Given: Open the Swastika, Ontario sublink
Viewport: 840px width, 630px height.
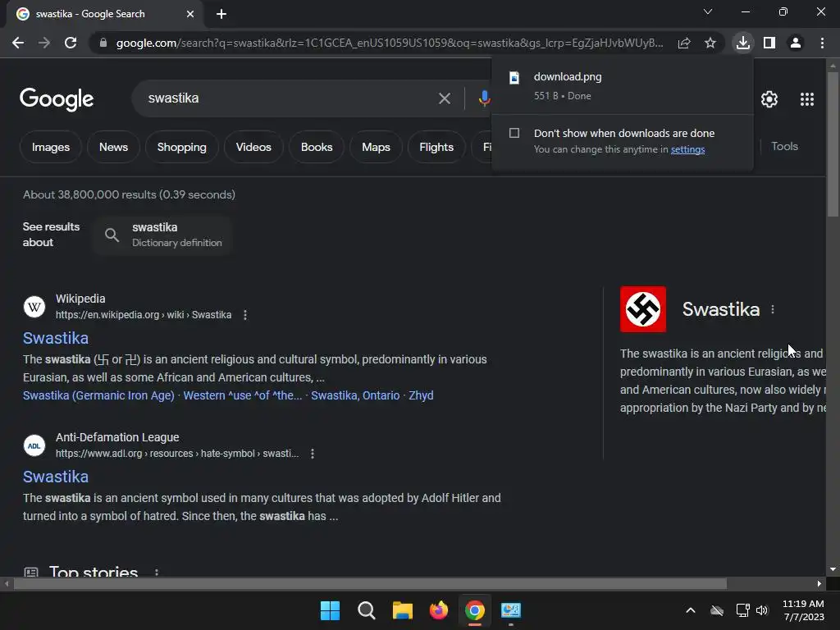Looking at the screenshot, I should tap(355, 395).
